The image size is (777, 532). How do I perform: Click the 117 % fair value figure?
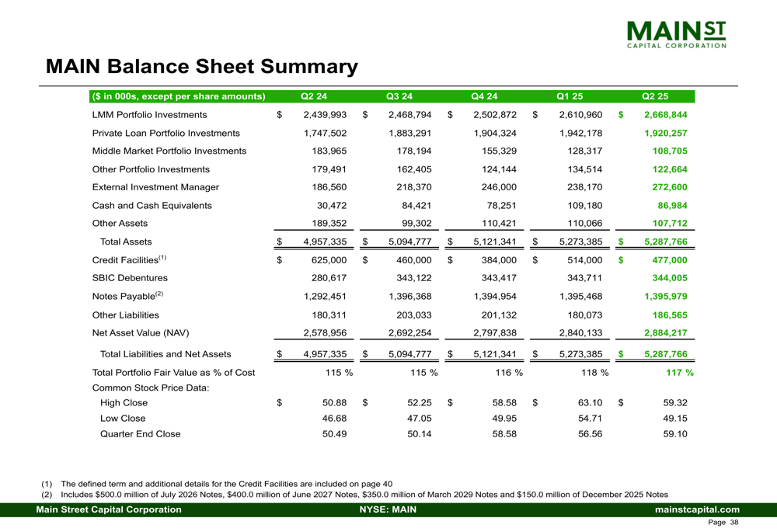[x=679, y=373]
